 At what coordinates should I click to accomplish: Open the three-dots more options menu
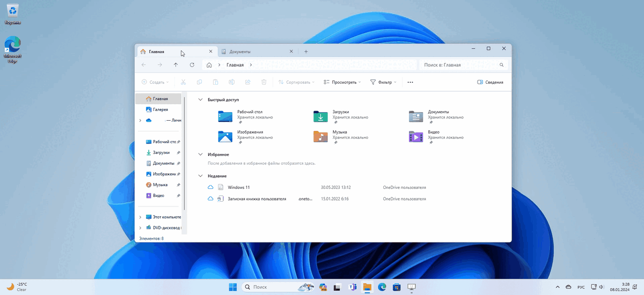point(411,82)
